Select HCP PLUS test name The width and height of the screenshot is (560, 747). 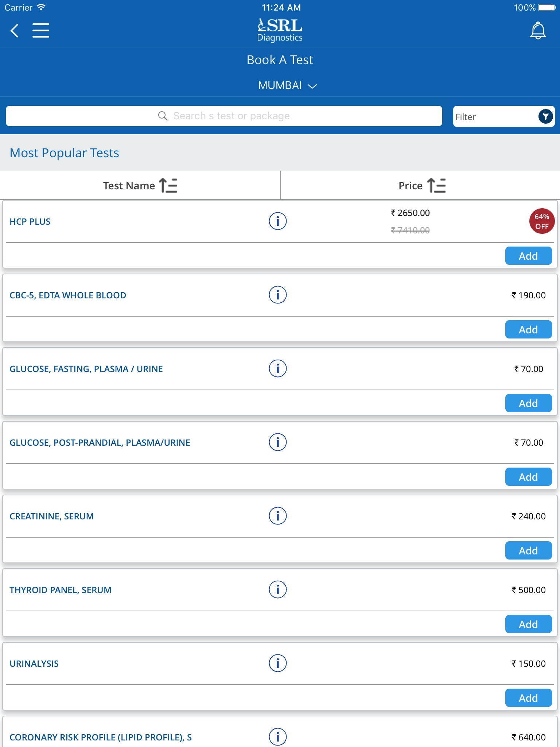(30, 222)
